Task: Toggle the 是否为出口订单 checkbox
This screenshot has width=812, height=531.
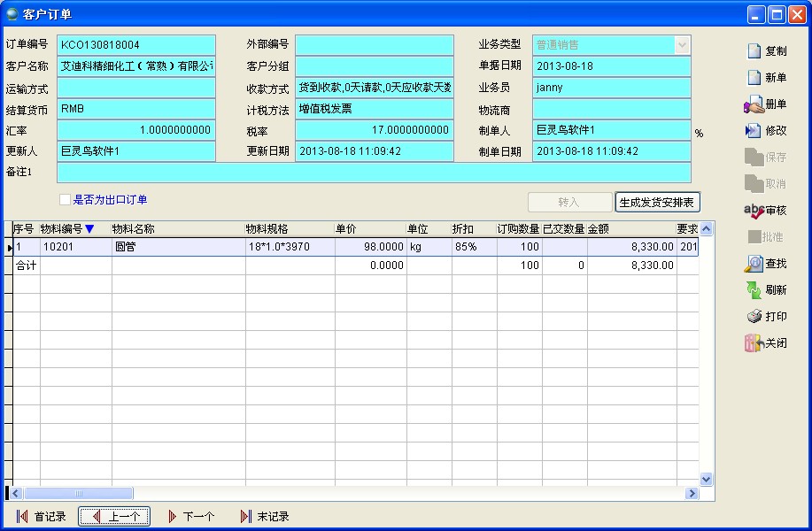Action: point(65,200)
